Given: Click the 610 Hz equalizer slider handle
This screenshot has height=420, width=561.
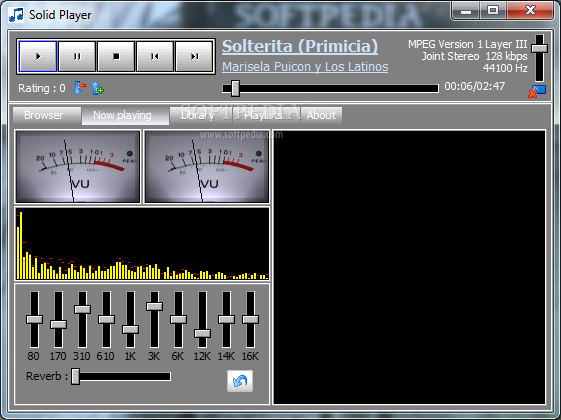Looking at the screenshot, I should click(x=106, y=319).
